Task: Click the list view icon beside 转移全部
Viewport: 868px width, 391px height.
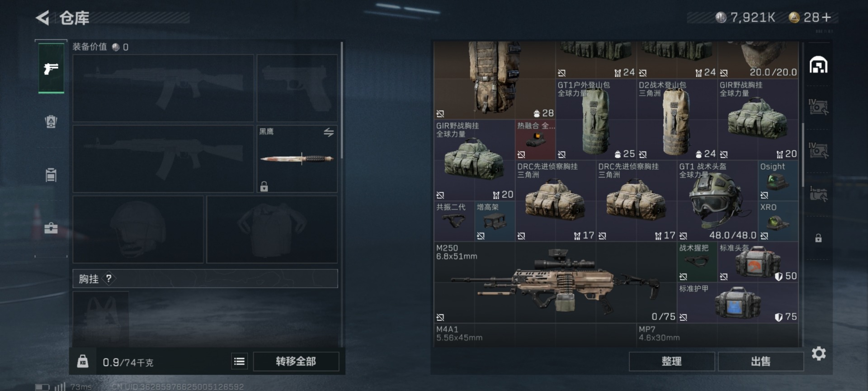Action: [240, 361]
